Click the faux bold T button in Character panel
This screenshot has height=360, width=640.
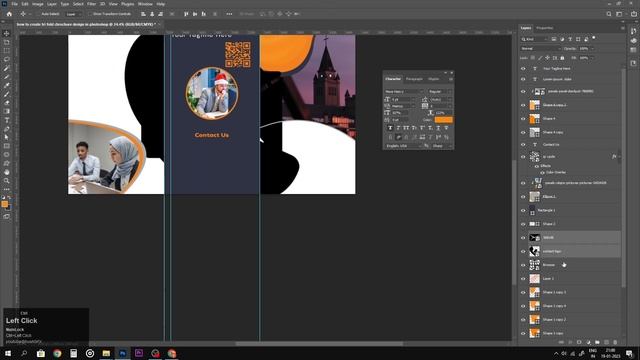click(390, 128)
